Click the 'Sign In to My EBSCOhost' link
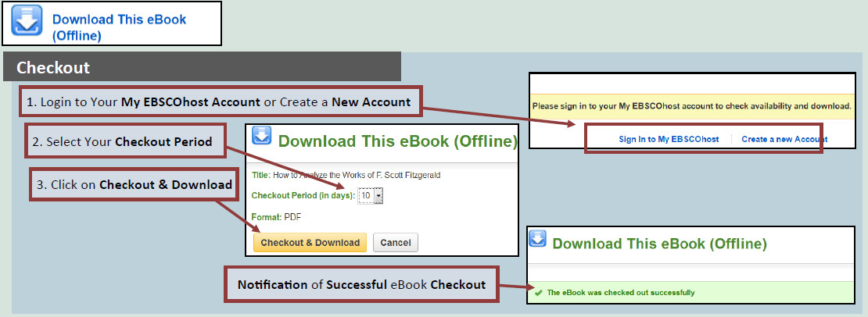This screenshot has width=868, height=317. click(669, 139)
